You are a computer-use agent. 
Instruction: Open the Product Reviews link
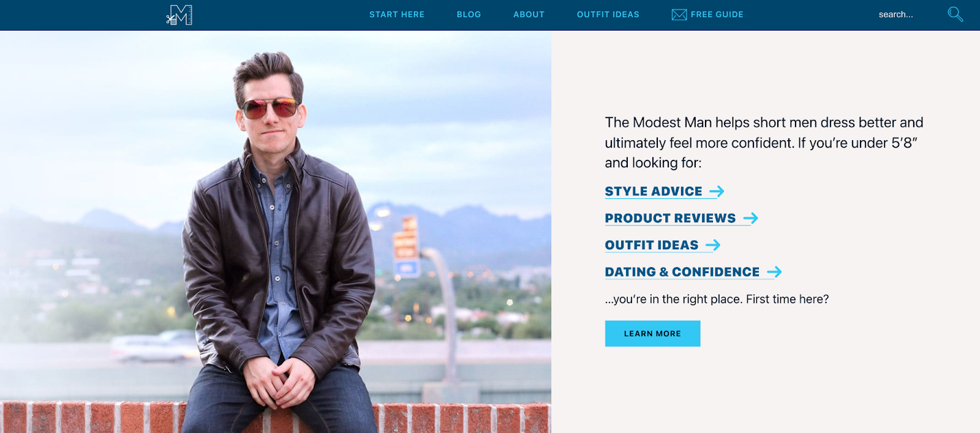[x=670, y=218]
